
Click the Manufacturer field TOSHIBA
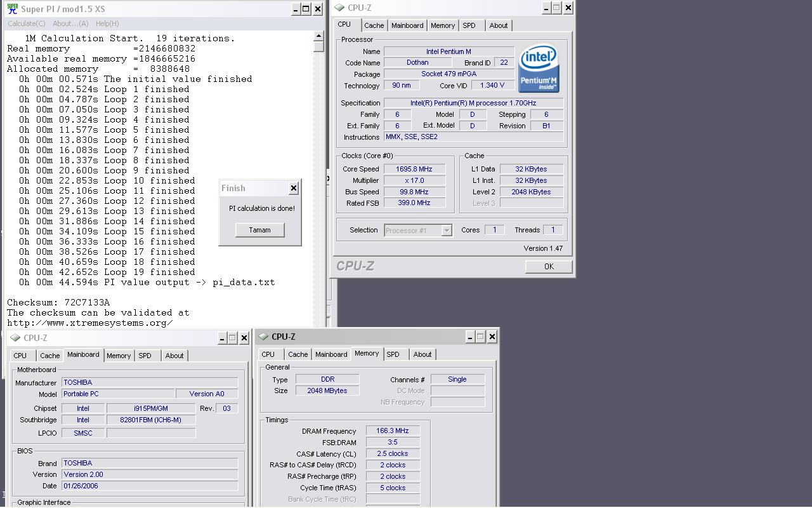tap(150, 383)
